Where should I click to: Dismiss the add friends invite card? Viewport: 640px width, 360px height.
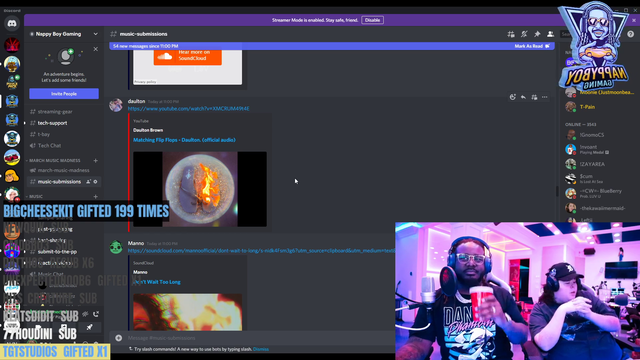(96, 49)
